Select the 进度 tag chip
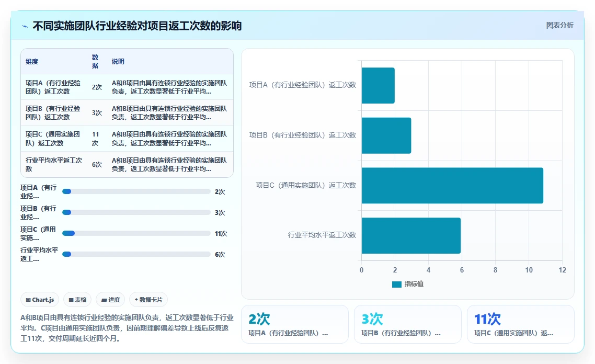Image resolution: width=595 pixels, height=364 pixels. coord(110,300)
